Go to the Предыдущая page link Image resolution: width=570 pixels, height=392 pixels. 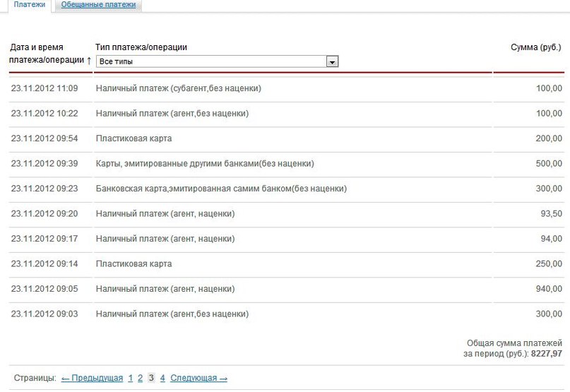pyautogui.click(x=92, y=378)
